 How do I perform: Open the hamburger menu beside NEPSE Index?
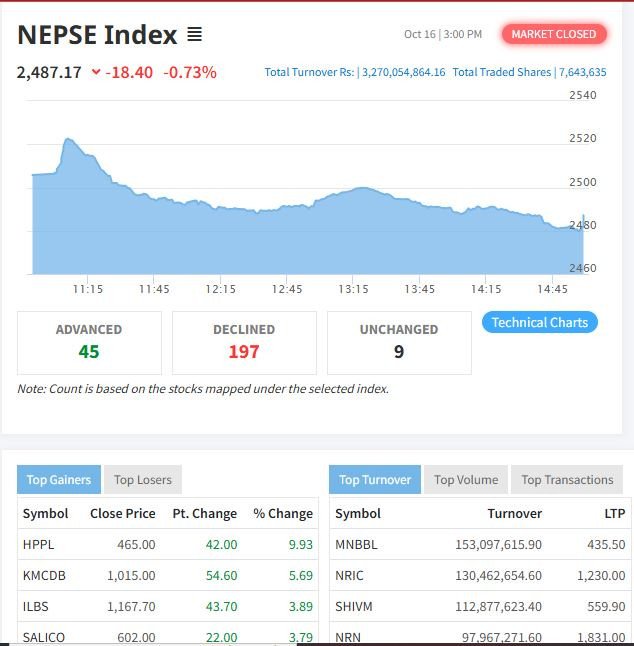coord(194,35)
